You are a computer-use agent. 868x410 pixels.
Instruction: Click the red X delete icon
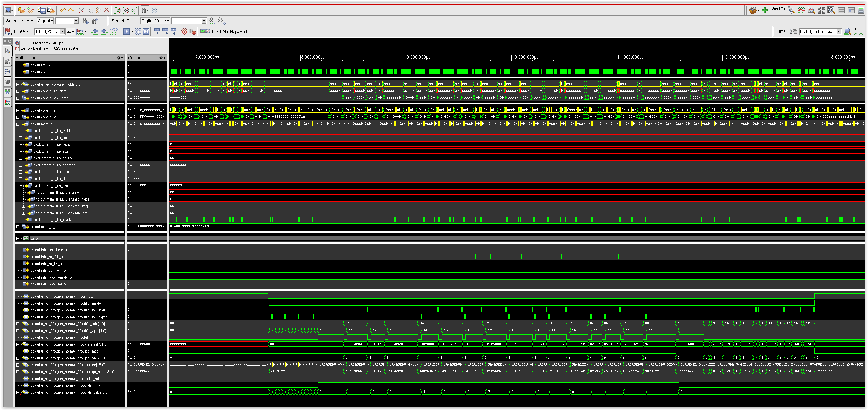click(x=106, y=10)
